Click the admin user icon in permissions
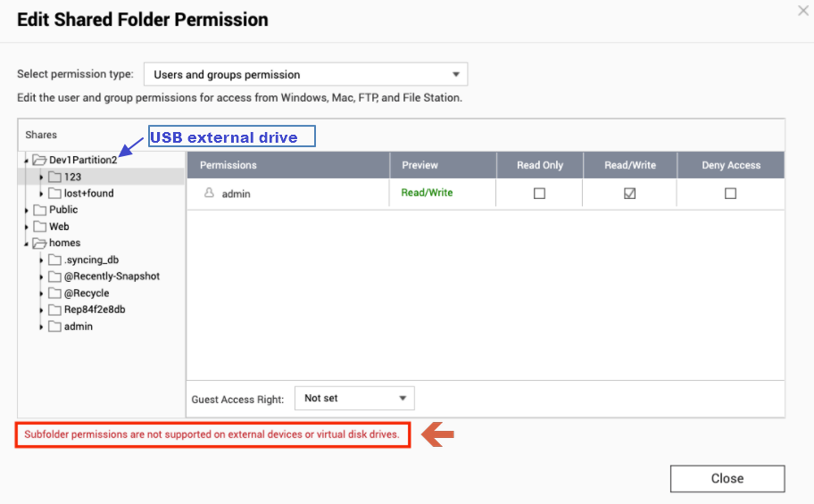 (x=210, y=193)
